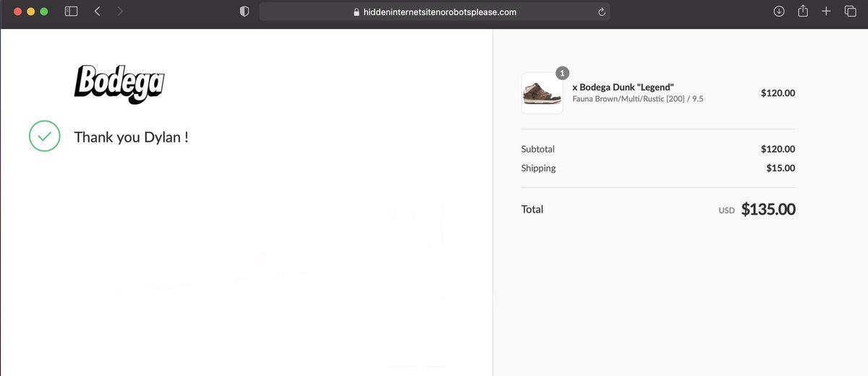Click the USD currency label
Image resolution: width=868 pixels, height=376 pixels.
(726, 211)
